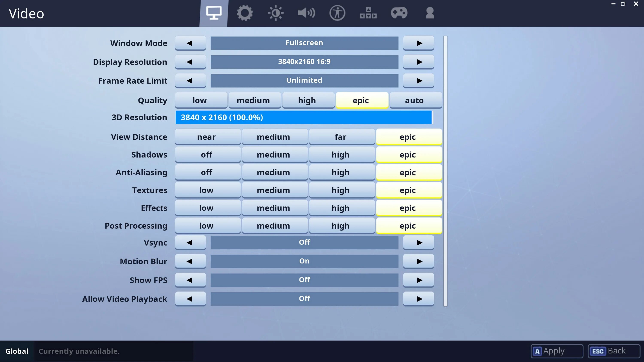644x362 pixels.
Task: Click Back to exit settings
Action: click(616, 350)
